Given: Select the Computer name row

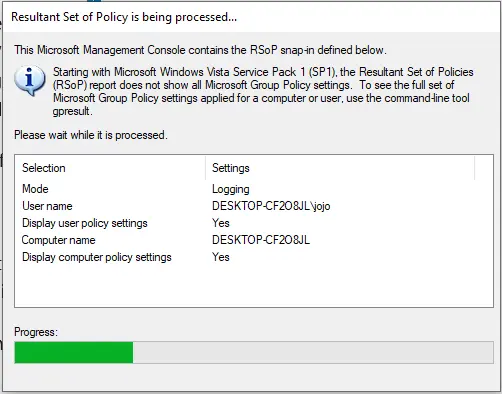Looking at the screenshot, I should point(254,240).
